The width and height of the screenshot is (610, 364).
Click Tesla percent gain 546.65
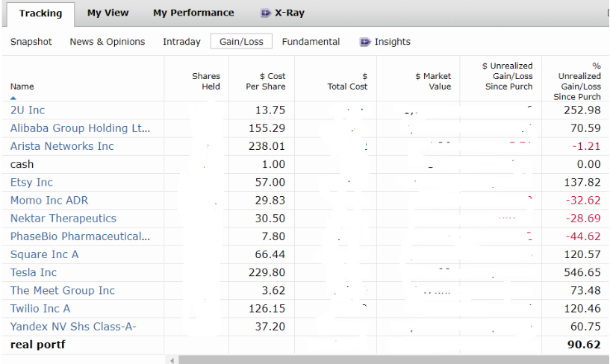tap(582, 272)
